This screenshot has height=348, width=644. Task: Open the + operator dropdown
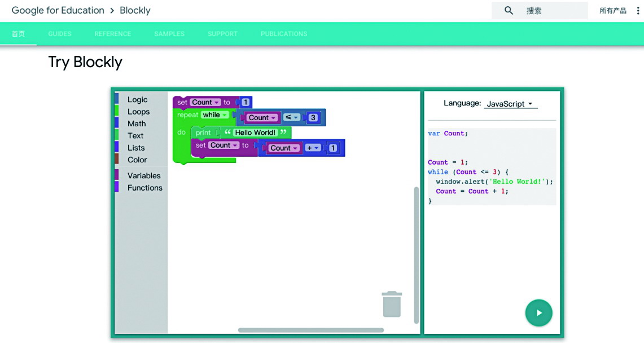313,148
